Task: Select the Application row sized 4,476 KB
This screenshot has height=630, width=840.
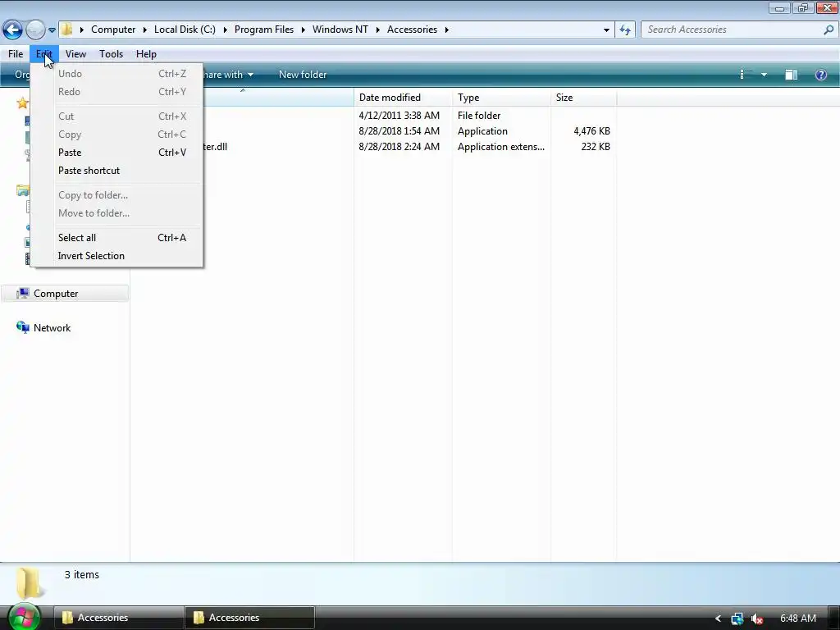Action: (410, 131)
